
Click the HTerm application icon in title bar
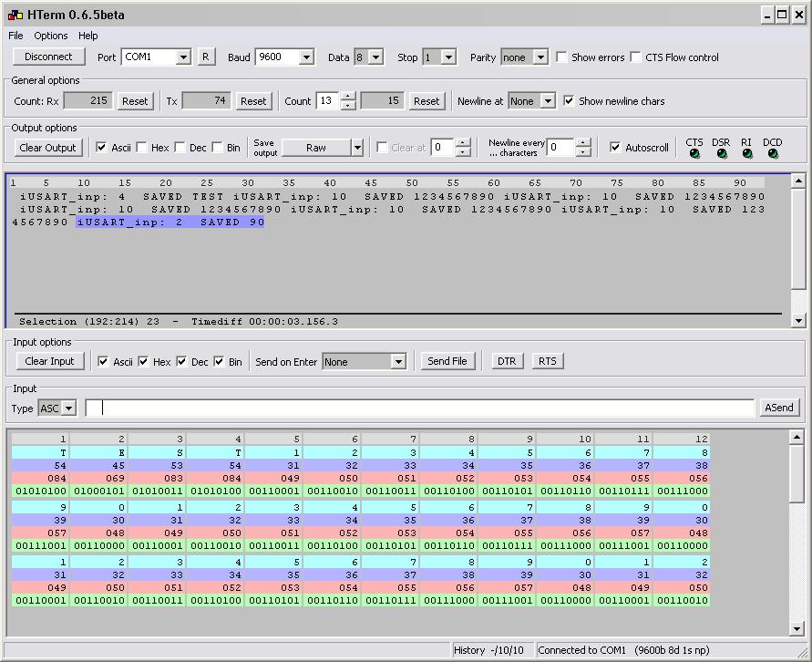pos(15,15)
